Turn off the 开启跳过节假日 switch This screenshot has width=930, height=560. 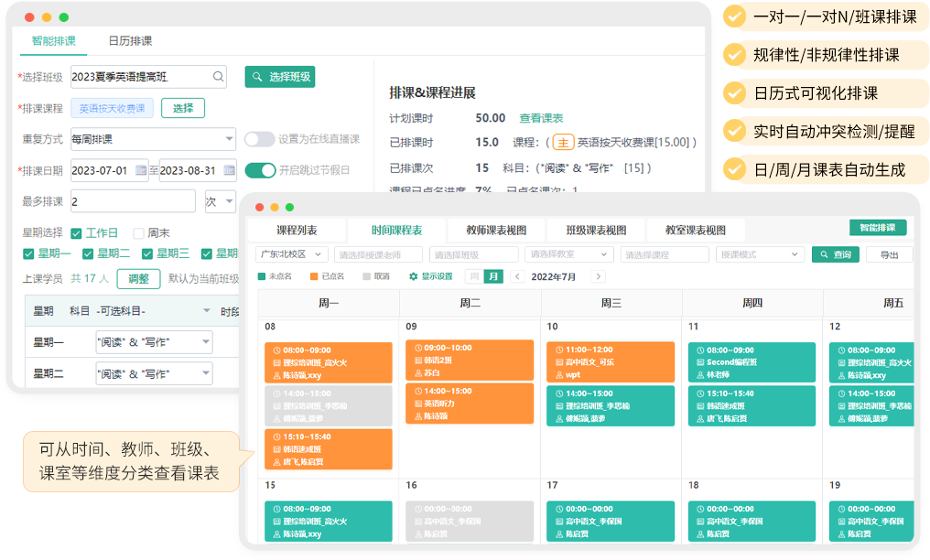click(x=259, y=170)
